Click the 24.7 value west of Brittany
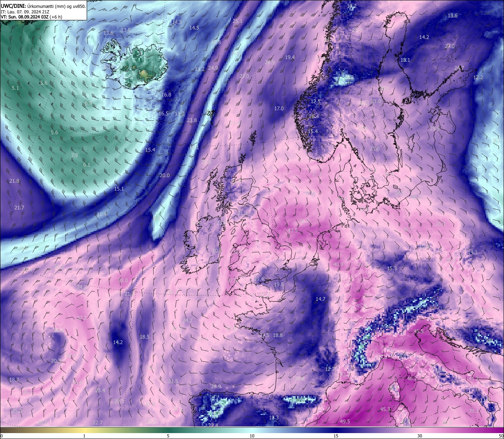This screenshot has height=439, width=504. 187,320
